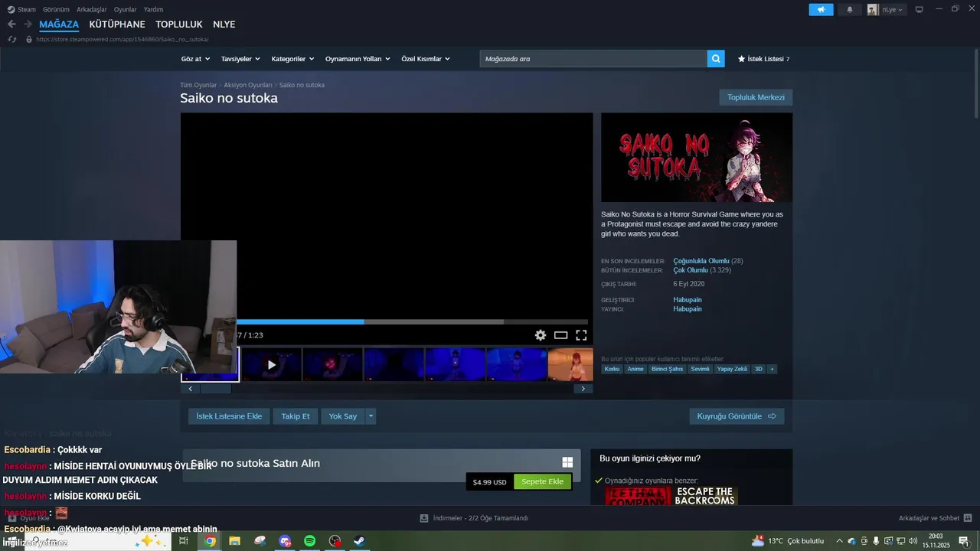Click the Wishlist star icon
Screen dimensions: 980x551
tap(741, 59)
